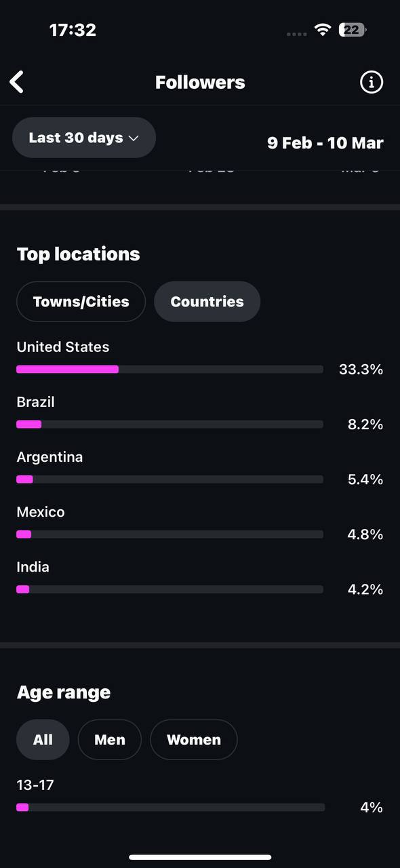Viewport: 400px width, 868px height.
Task: Select the Mexico country label
Action: tap(41, 512)
